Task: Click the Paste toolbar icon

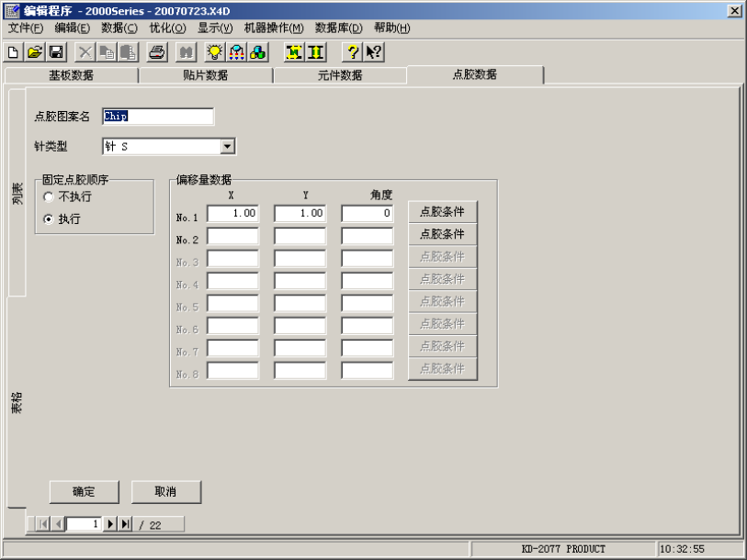Action: 128,52
